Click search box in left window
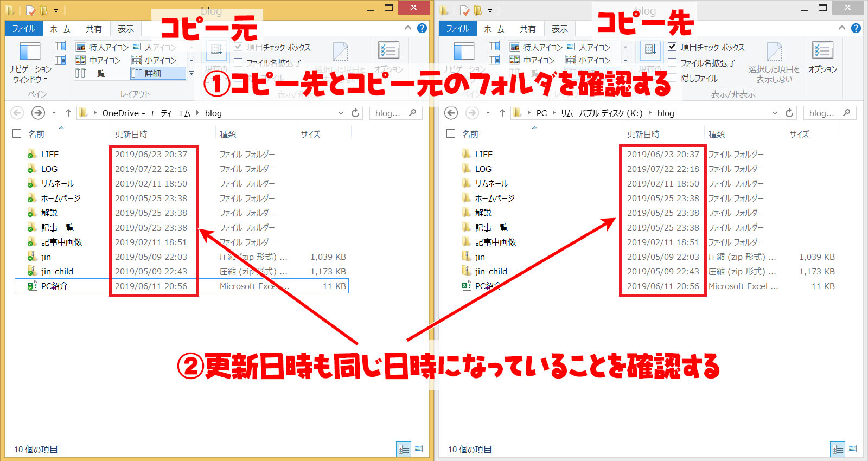868x461 pixels. click(x=395, y=113)
